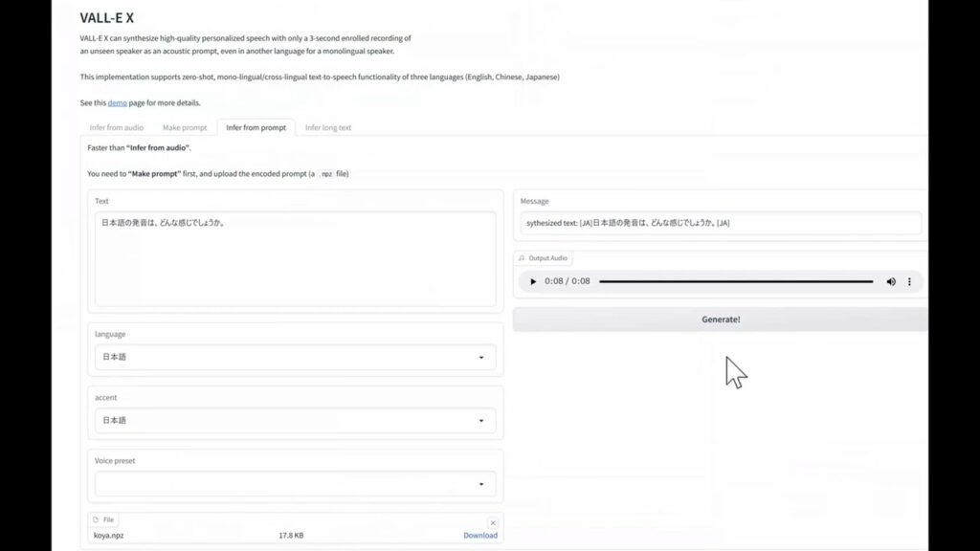The width and height of the screenshot is (980, 551).
Task: Play the output audio
Action: point(532,282)
